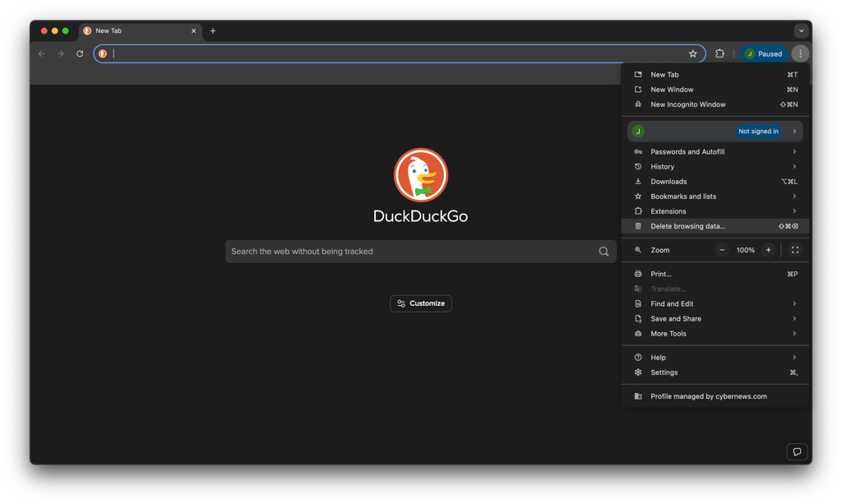Open the Extensions puzzle icon in toolbar
842x504 pixels.
[x=719, y=53]
